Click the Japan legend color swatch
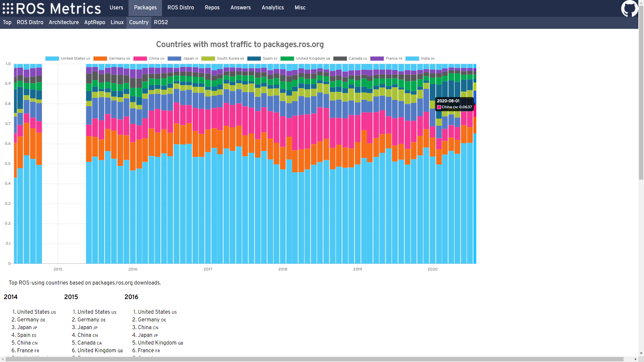Viewport: 644px width, 362px height. click(x=174, y=59)
